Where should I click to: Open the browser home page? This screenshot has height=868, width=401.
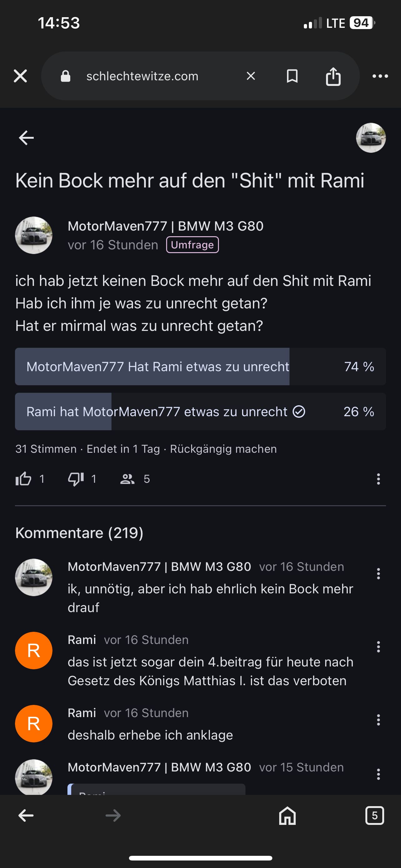(x=287, y=816)
